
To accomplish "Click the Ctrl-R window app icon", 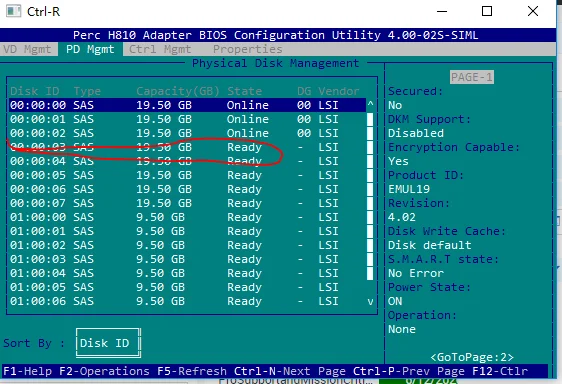I will [x=13, y=11].
